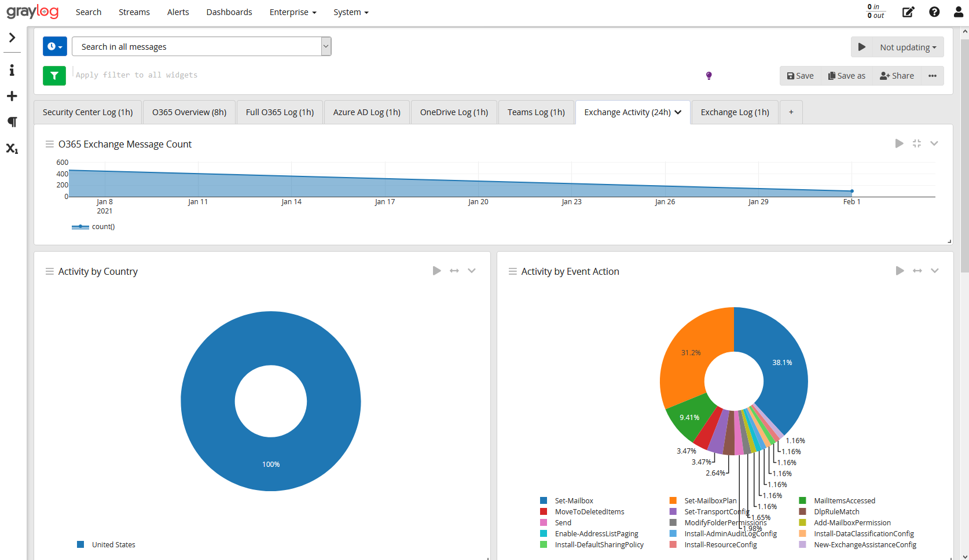This screenshot has width=969, height=560.
Task: Click play on Activity by Country widget
Action: (436, 271)
